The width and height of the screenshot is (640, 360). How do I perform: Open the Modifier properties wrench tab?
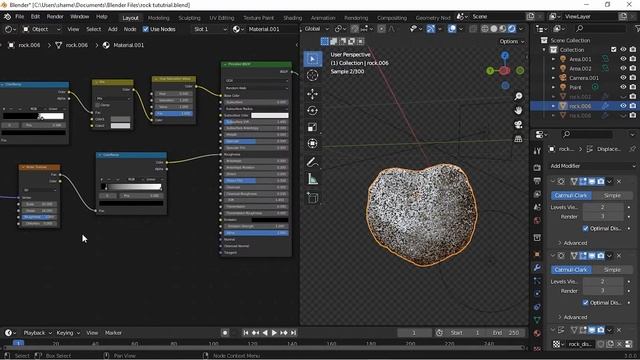point(537,268)
